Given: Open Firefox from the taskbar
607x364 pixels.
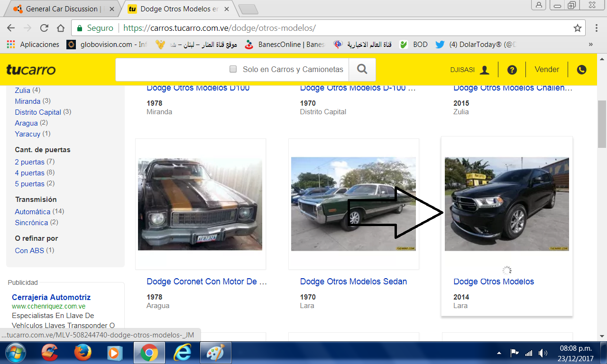Looking at the screenshot, I should coord(83,353).
